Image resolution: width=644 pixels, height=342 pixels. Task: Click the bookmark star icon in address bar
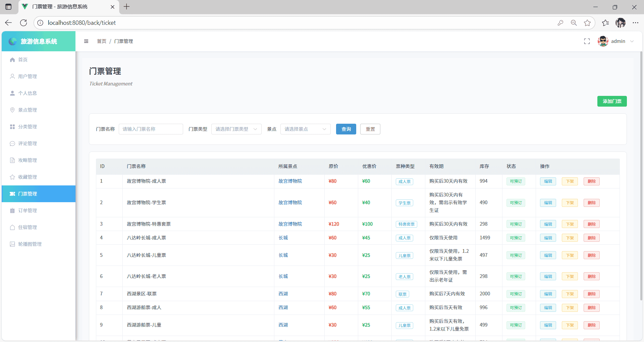587,23
